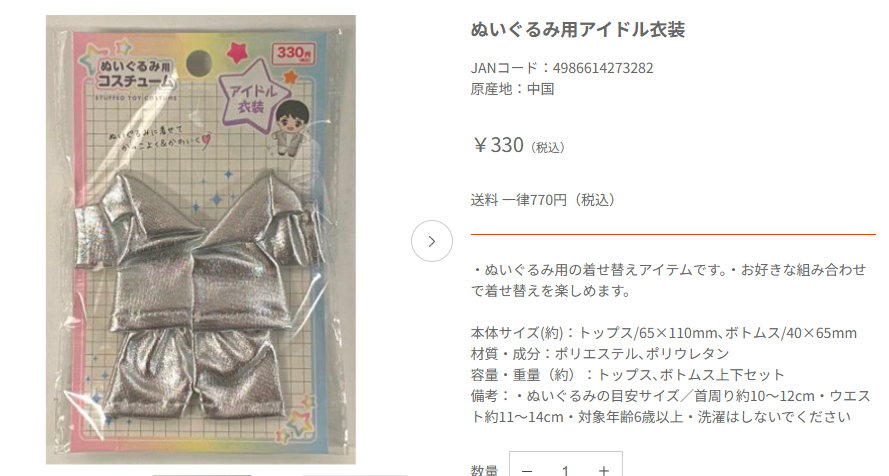Image resolution: width=889 pixels, height=476 pixels.
Task: Click the 材質・成分 material line
Action: tap(600, 354)
